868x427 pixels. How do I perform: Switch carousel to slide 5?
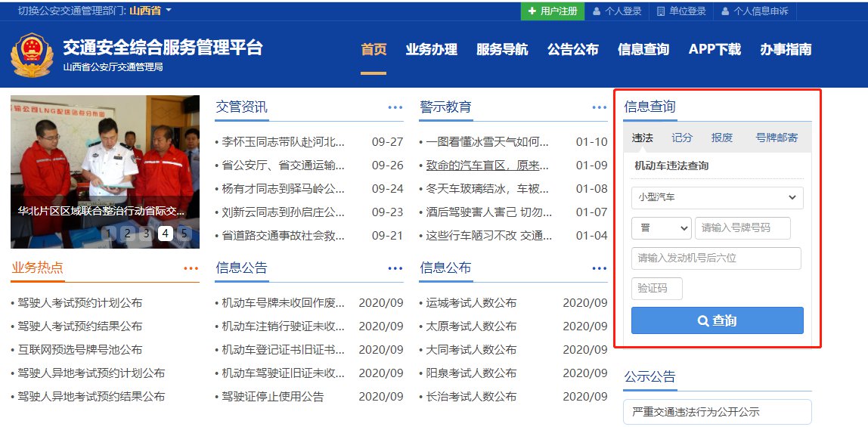pos(184,234)
